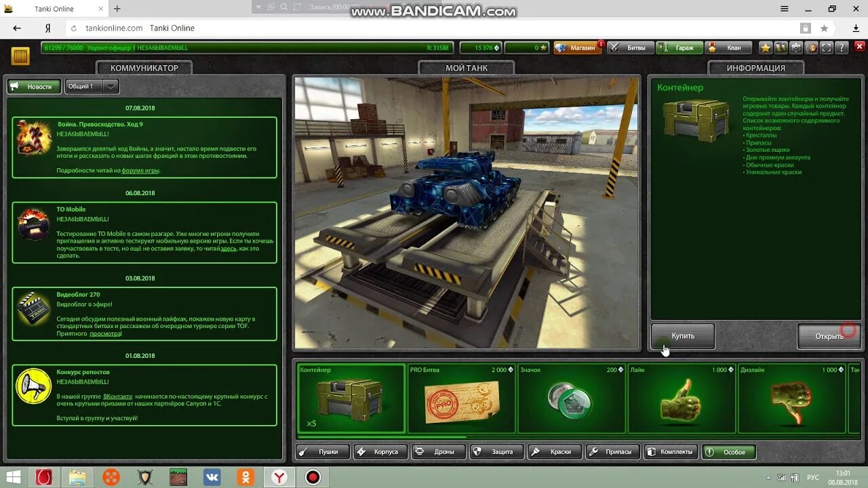
Task: Select the PRO Битва pass card
Action: coord(461,398)
